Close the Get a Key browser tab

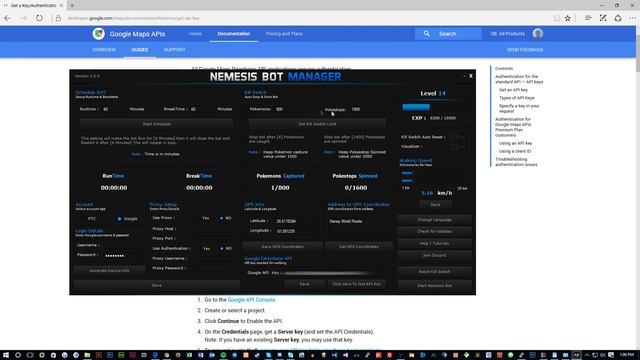point(61,5)
